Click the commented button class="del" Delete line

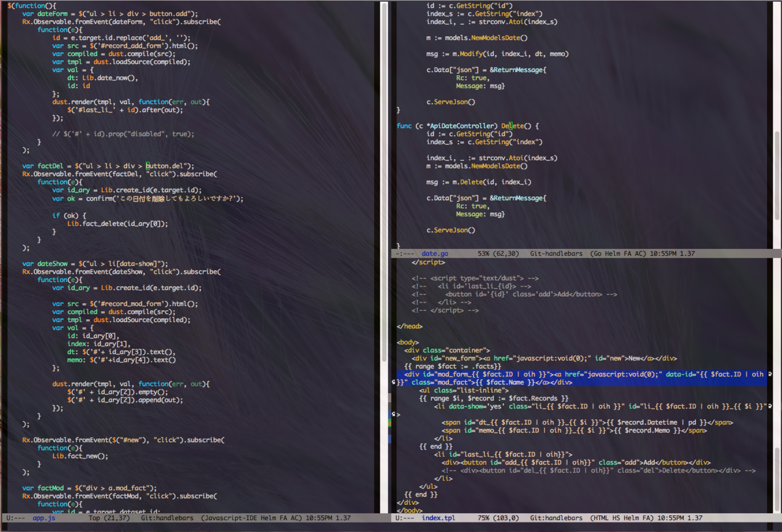tap(599, 471)
